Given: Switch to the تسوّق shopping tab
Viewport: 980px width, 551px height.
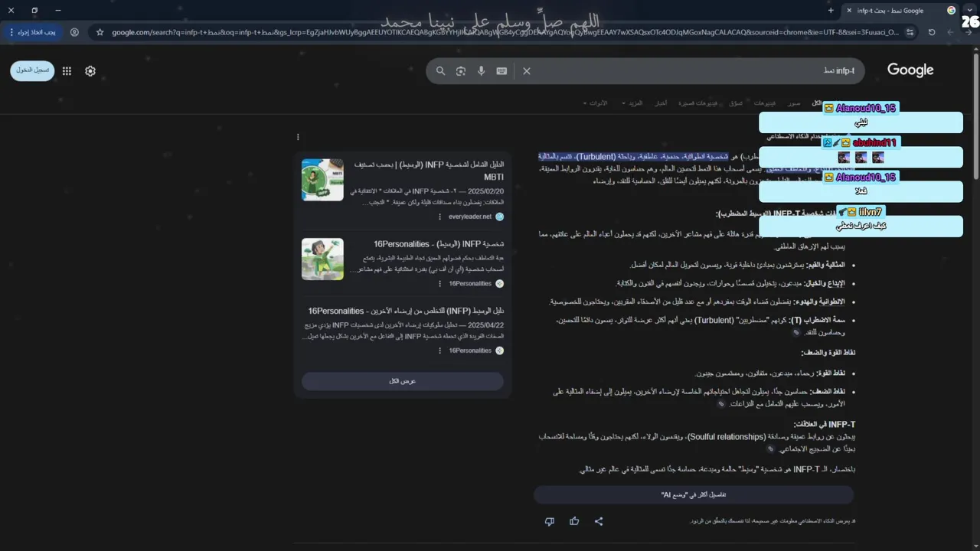Looking at the screenshot, I should point(736,103).
